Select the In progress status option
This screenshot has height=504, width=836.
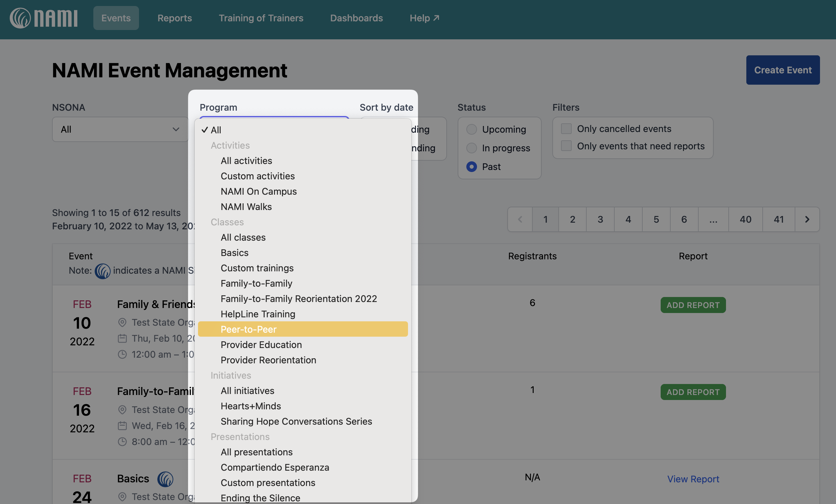coord(471,148)
